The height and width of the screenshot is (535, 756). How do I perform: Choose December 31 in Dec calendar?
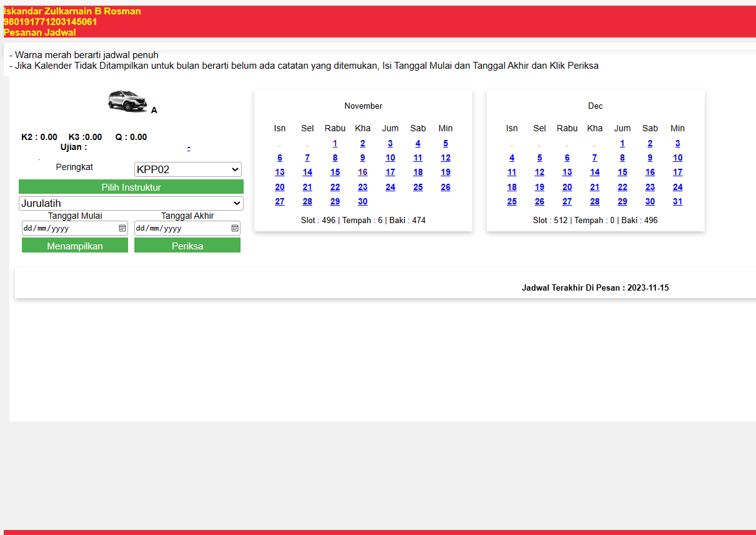tap(677, 202)
